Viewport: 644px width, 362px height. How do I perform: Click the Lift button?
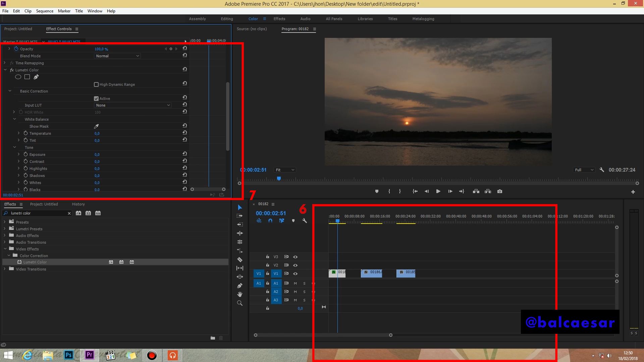click(476, 191)
